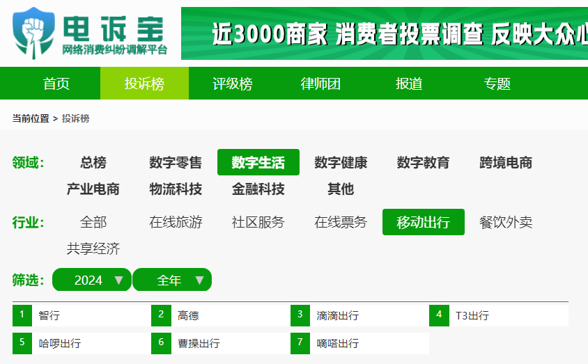Filter by 在线票务 industry

(341, 222)
